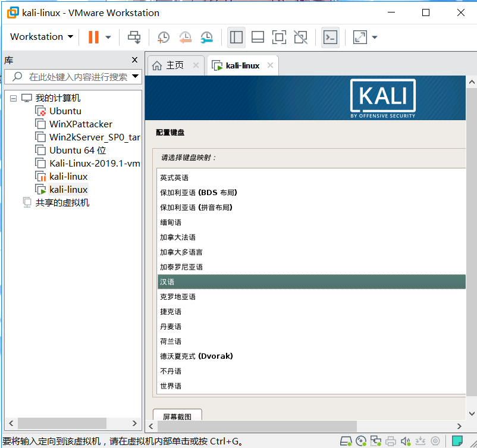Close the library panel
Image resolution: width=477 pixels, height=448 pixels.
point(134,60)
